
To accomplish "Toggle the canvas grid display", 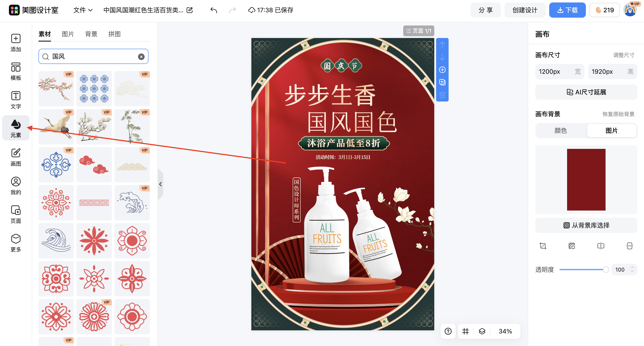I will pyautogui.click(x=465, y=331).
